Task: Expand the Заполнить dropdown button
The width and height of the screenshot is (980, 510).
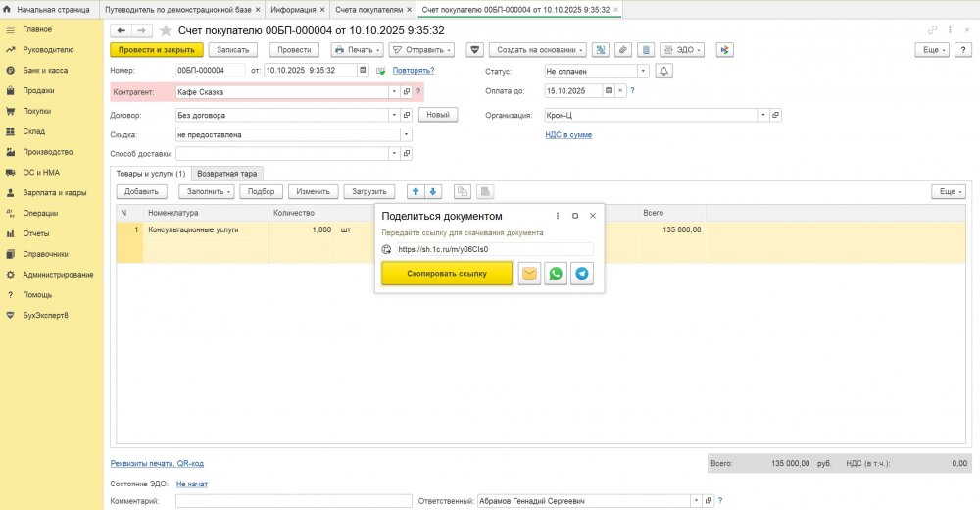Action: click(x=206, y=192)
